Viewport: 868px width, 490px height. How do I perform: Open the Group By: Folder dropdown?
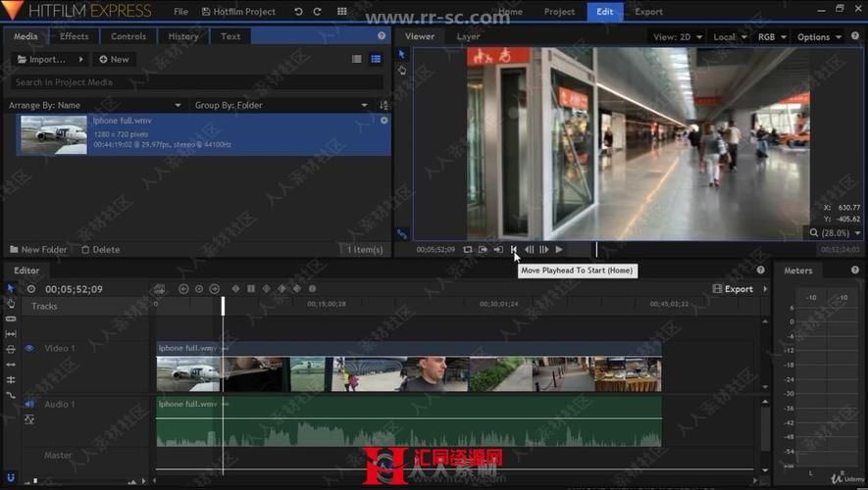coord(281,105)
